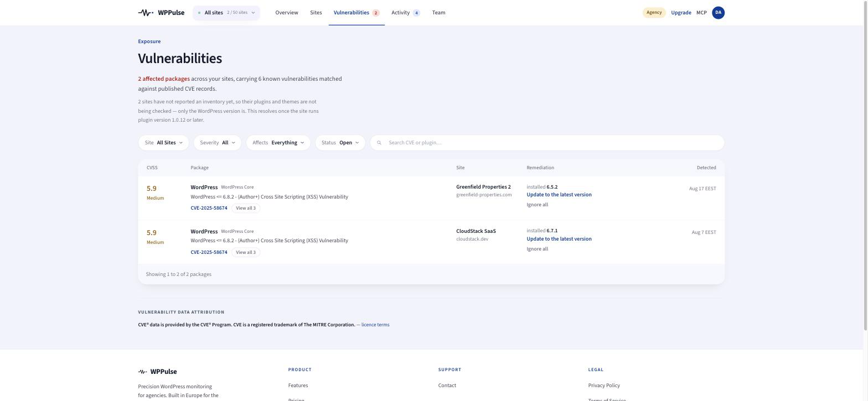The height and width of the screenshot is (401, 868).
Task: Expand the Site filter dropdown
Action: 164,143
